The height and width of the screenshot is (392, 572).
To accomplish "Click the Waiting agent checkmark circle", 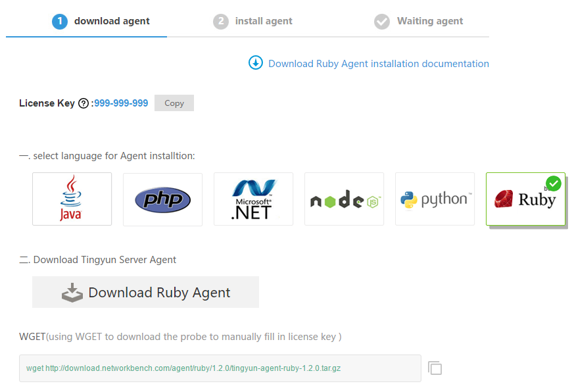I will 382,22.
